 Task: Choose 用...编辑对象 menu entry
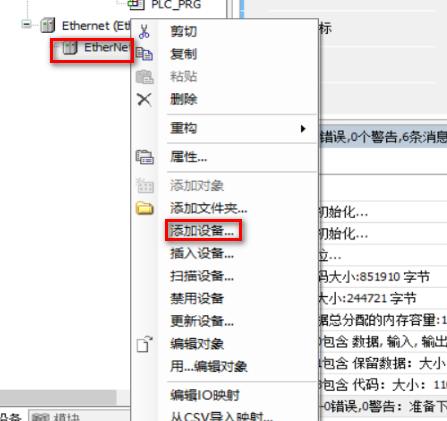(209, 366)
